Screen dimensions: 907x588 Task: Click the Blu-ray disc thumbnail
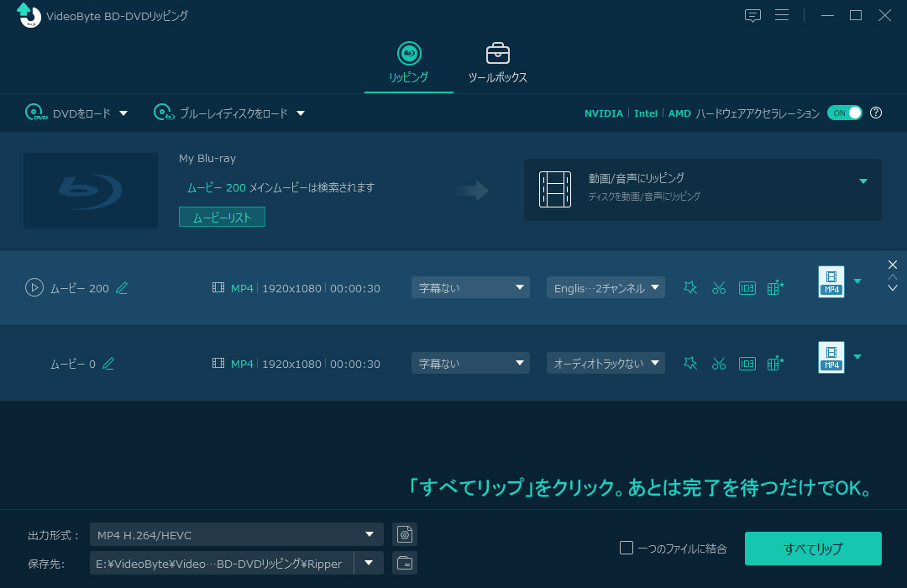pos(90,191)
